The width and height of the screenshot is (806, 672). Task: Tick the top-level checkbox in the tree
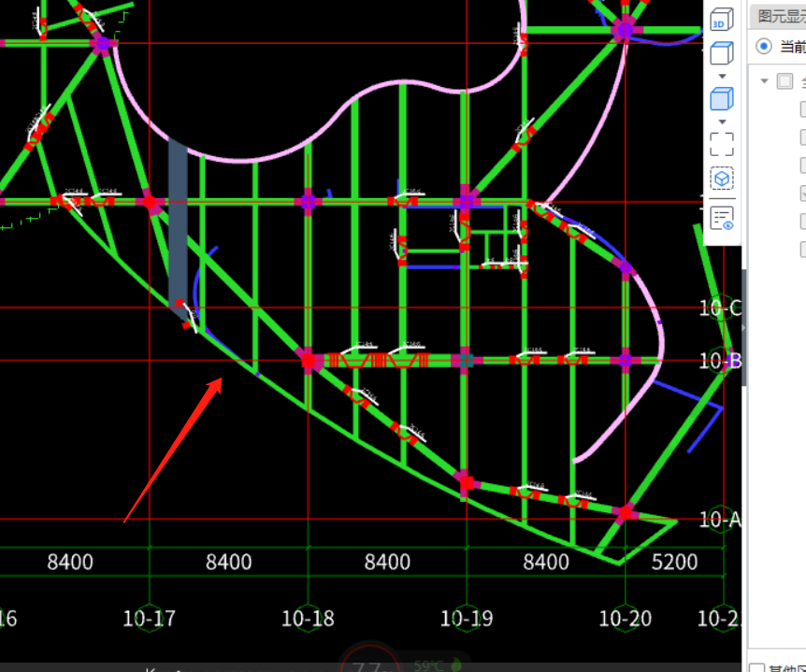784,81
